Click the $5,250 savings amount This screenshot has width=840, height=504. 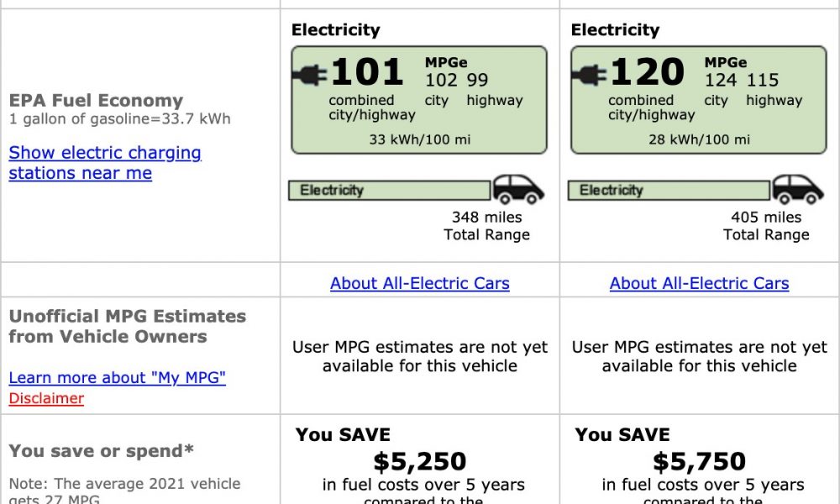[419, 462]
